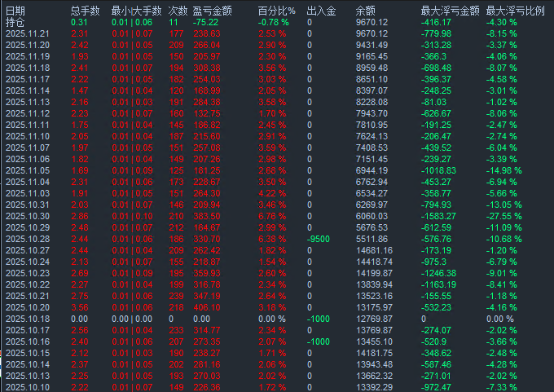Image resolution: width=554 pixels, height=392 pixels.
Task: Click date cell 2025.11.03
Action: point(28,193)
